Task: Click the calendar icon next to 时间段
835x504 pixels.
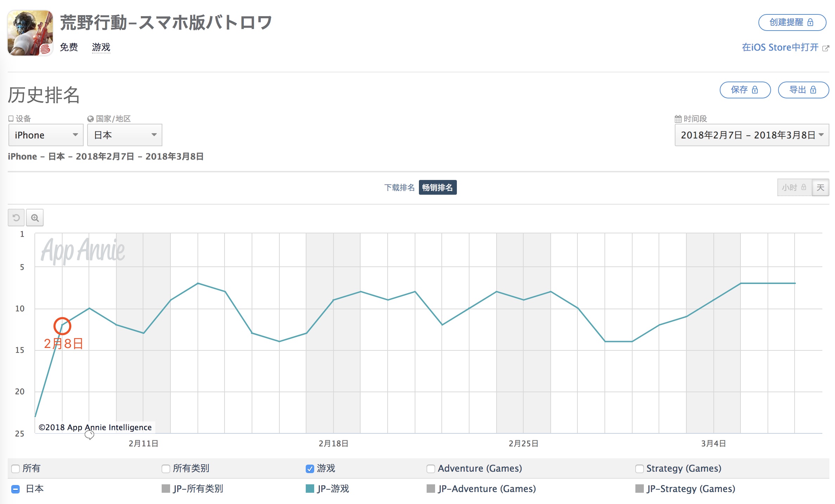Action: point(678,119)
